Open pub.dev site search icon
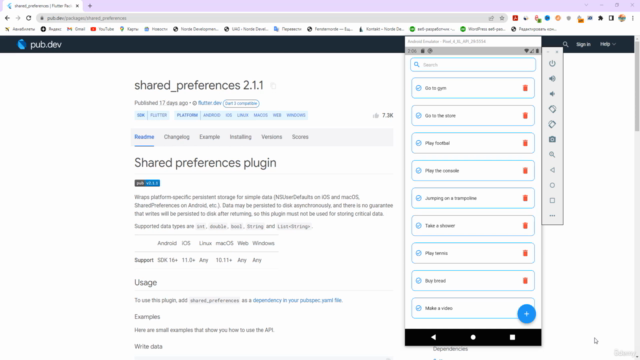This screenshot has width=640, height=360. (565, 44)
